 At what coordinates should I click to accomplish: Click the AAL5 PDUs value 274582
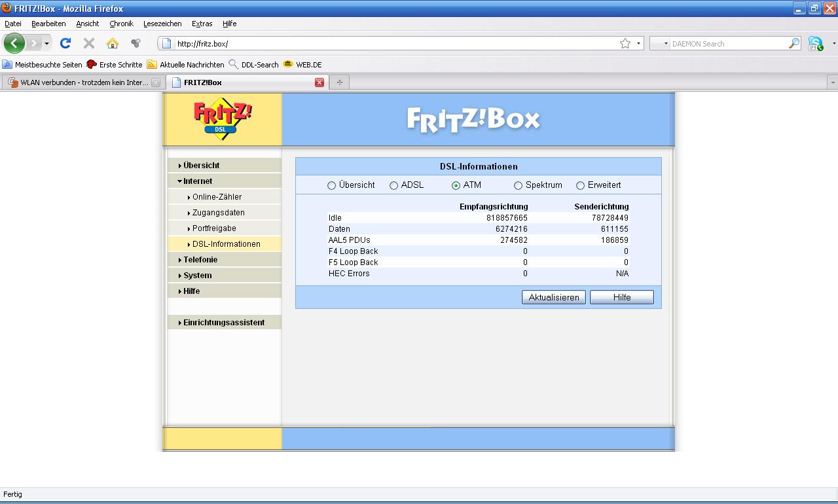click(513, 240)
